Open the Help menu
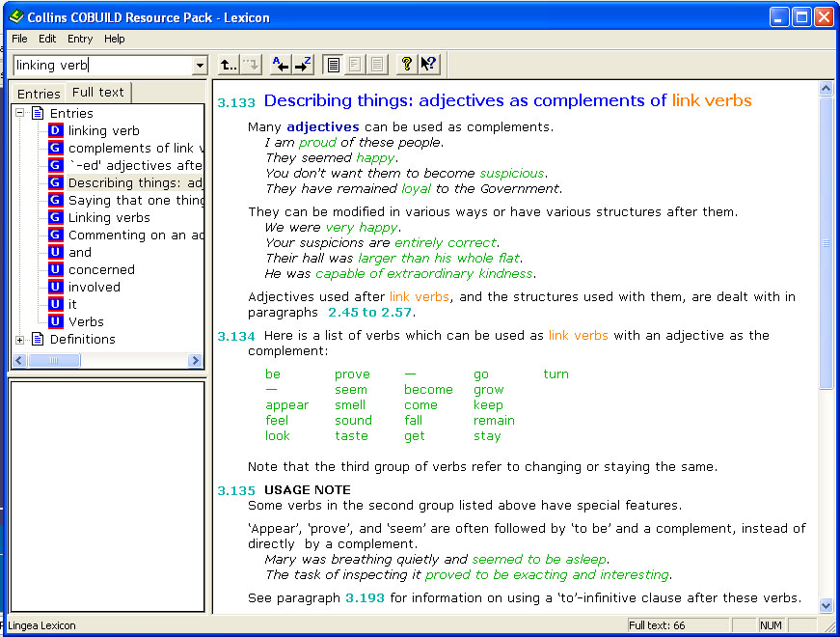The width and height of the screenshot is (840, 637). click(114, 39)
